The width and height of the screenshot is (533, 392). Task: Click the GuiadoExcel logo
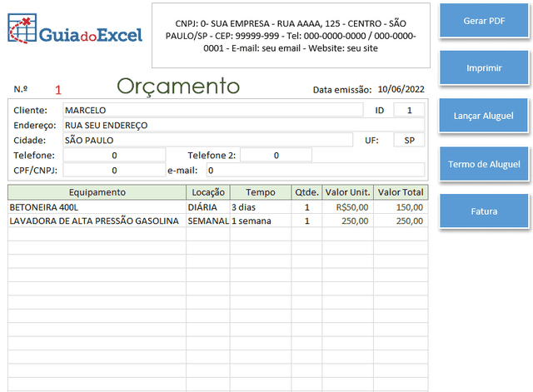(x=75, y=28)
